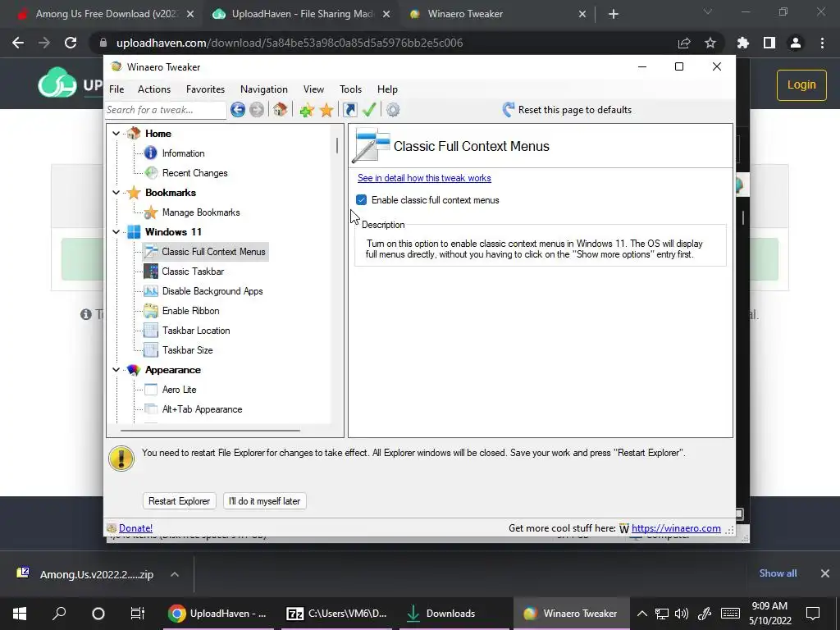Open the View menu
Screen dimensions: 840x630
point(313,89)
